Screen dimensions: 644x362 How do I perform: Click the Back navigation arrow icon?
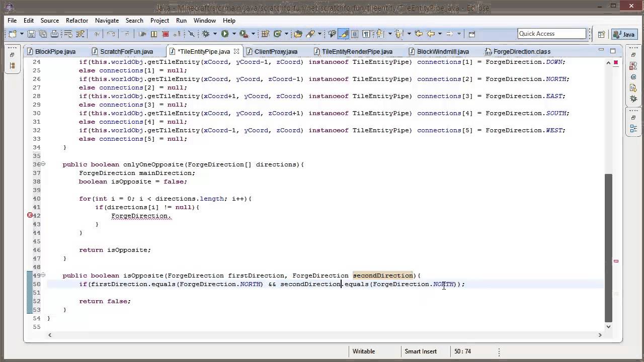pos(431,34)
